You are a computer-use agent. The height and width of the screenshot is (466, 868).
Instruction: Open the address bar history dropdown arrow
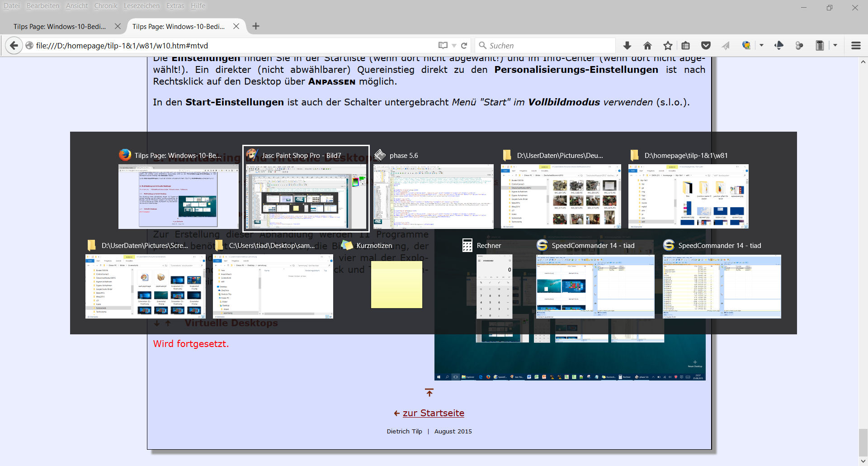coord(454,46)
